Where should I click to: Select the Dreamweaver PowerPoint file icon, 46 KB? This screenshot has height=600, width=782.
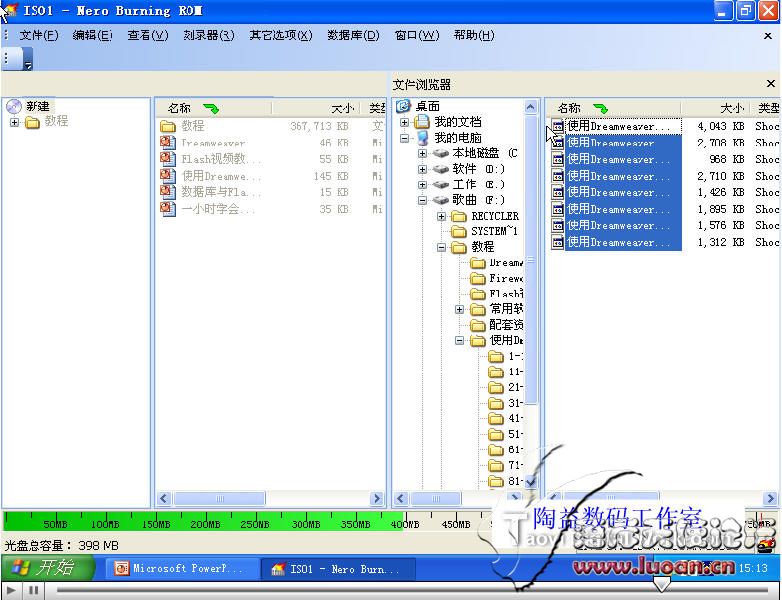click(x=168, y=143)
